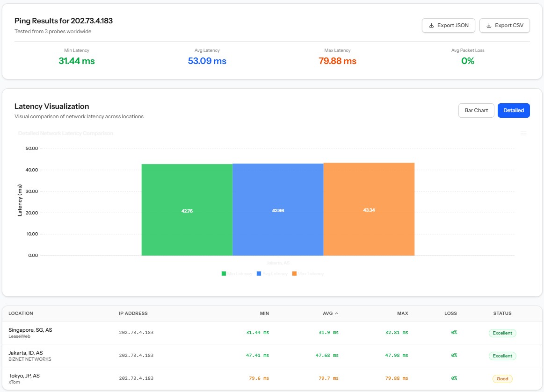Open the chart hamburger menu icon
Viewport: 544px width, 392px height.
[523, 134]
